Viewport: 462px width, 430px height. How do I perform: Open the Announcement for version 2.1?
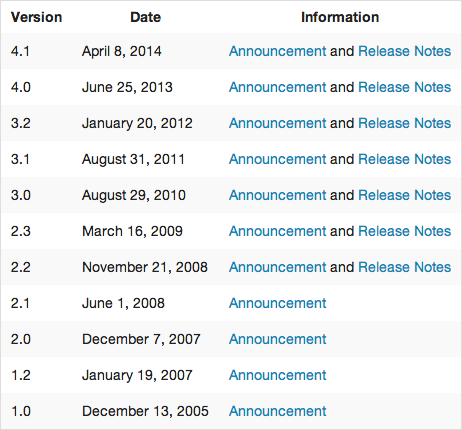pos(277,303)
